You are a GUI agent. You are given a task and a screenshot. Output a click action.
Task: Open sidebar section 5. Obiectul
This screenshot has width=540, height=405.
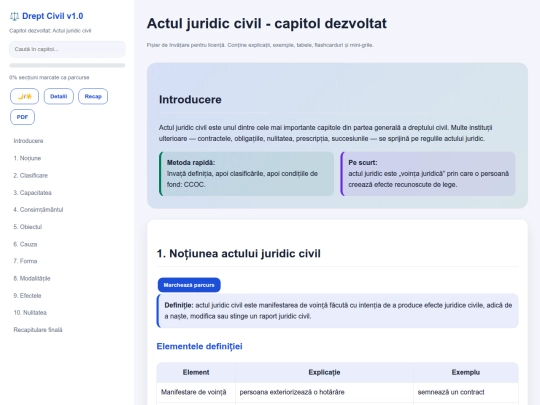(x=28, y=227)
